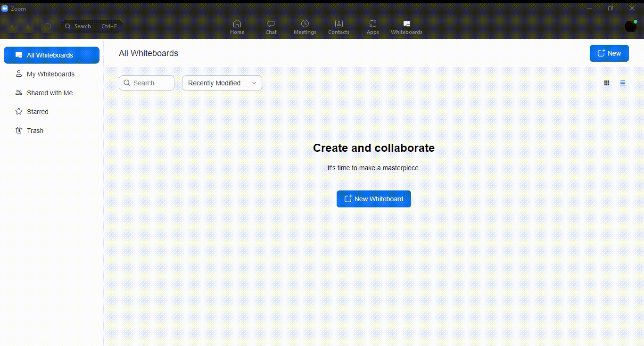Open Shared with Me section
Screen dimensions: 644x346
point(50,93)
